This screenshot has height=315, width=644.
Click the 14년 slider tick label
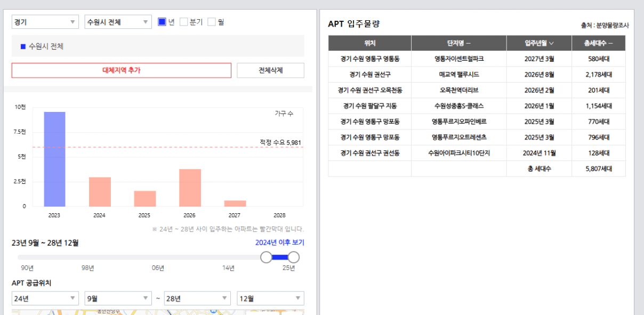point(228,268)
